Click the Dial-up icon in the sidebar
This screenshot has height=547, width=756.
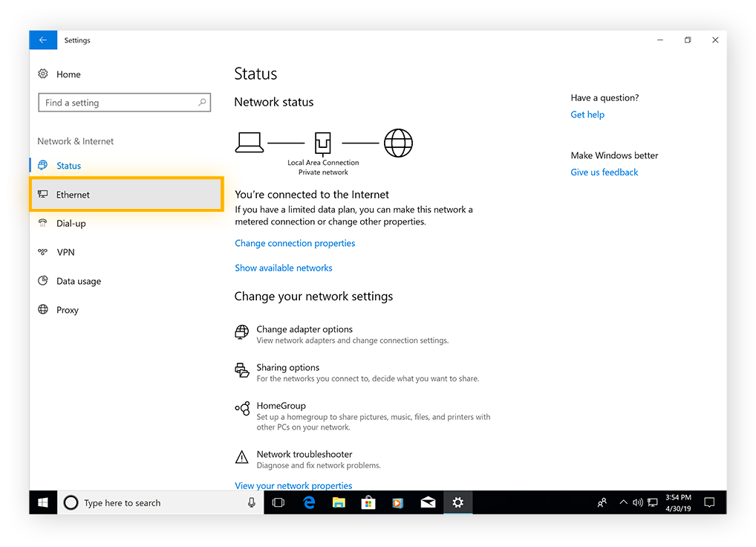43,223
